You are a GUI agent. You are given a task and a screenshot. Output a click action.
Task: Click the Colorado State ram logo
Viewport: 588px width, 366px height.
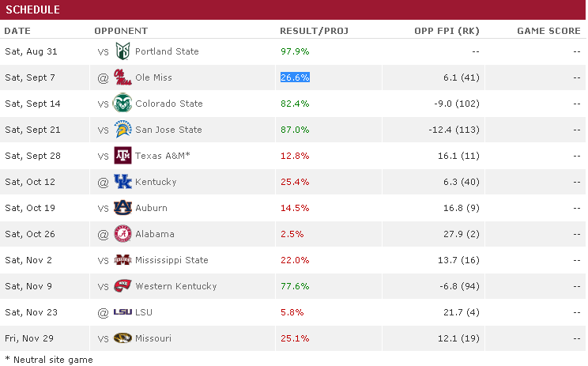(122, 104)
